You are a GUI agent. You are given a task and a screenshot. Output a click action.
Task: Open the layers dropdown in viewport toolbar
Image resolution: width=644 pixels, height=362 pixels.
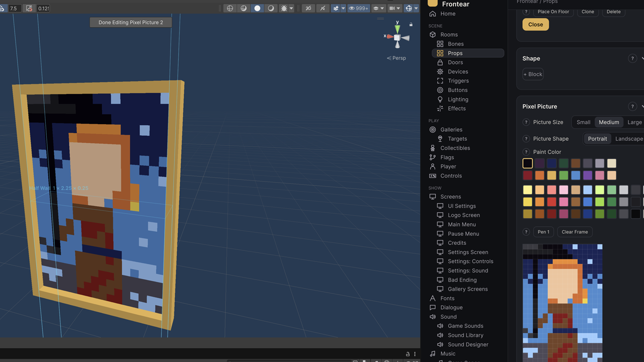[x=378, y=8]
